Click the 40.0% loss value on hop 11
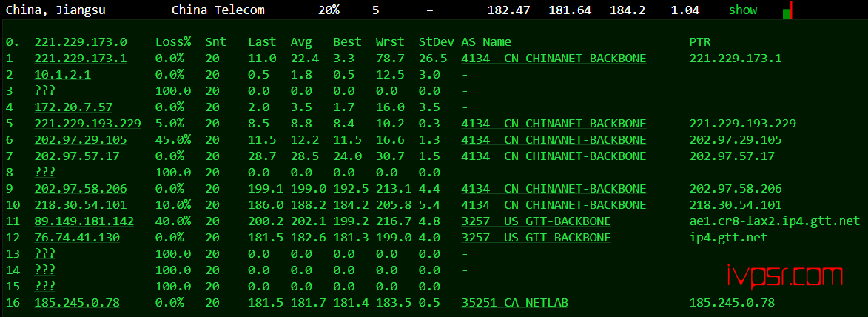Screen dimensions: 868x317 point(173,221)
